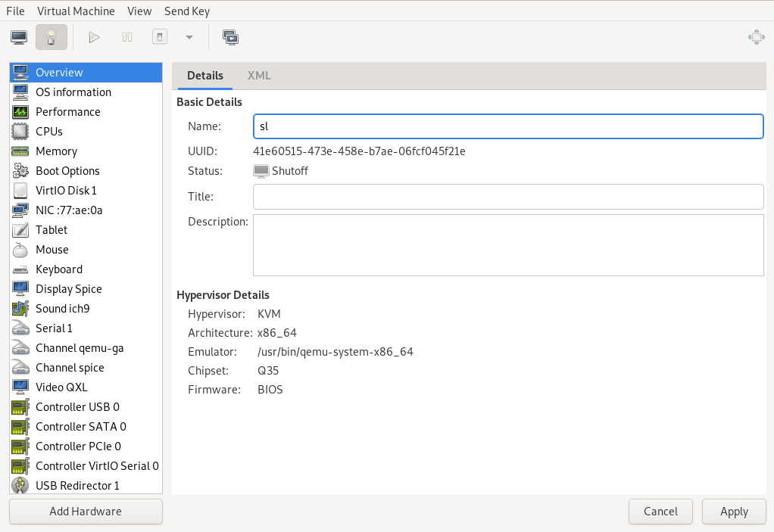Click the Apply button
Viewport: 774px width, 532px height.
[x=734, y=512]
